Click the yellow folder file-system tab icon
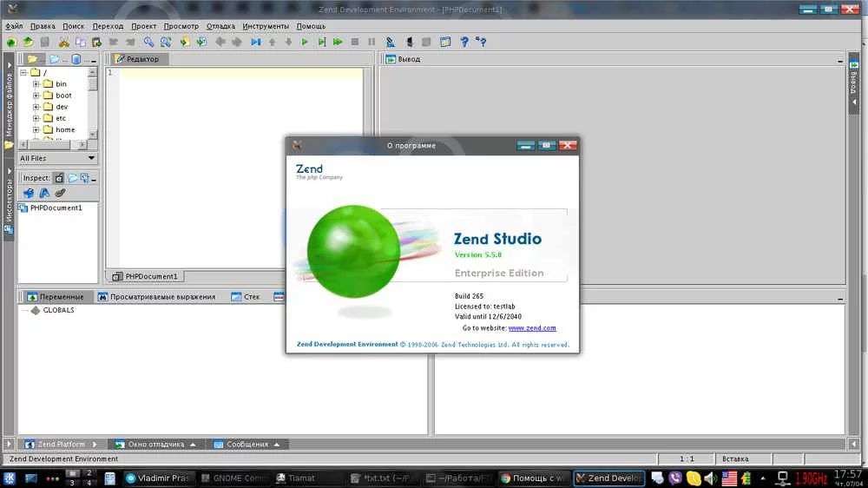This screenshot has width=868, height=488. tap(32, 59)
